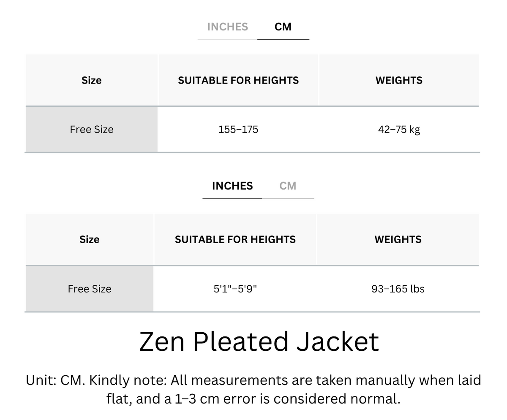Select the INCHES tab in the lower table
Image resolution: width=507 pixels, height=420 pixels.
tap(232, 186)
